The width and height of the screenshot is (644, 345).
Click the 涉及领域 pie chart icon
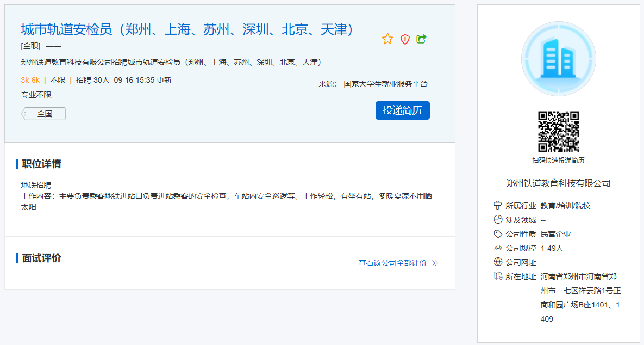(x=498, y=220)
